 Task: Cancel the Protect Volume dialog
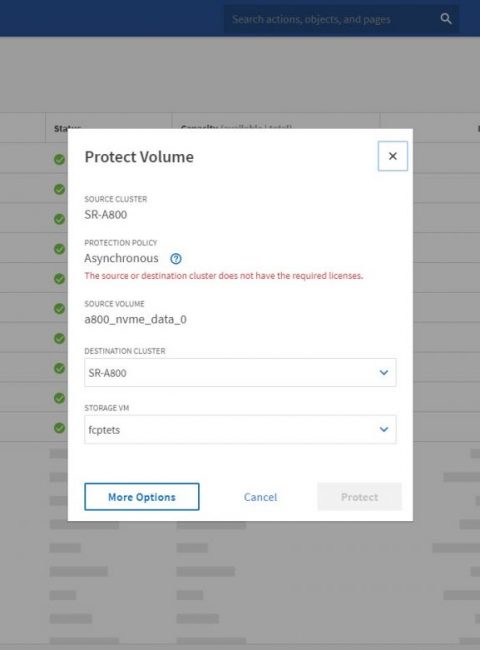260,497
